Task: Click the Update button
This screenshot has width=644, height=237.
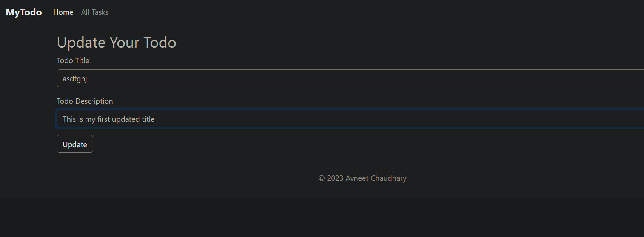Action: (x=74, y=144)
